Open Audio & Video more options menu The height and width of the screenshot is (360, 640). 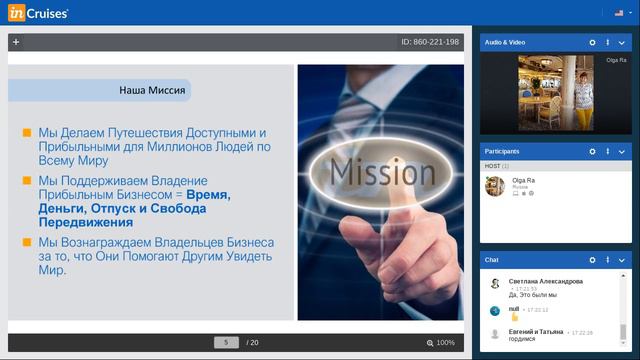(x=607, y=42)
